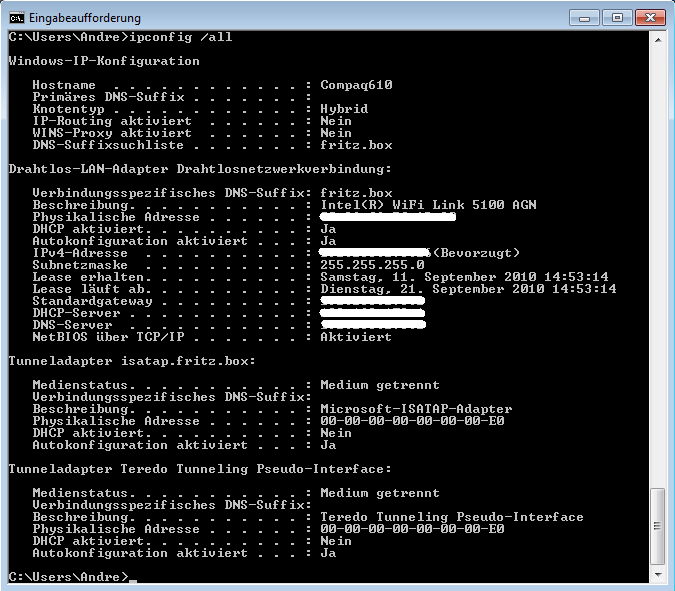Click the scrollbar down arrow

click(657, 576)
